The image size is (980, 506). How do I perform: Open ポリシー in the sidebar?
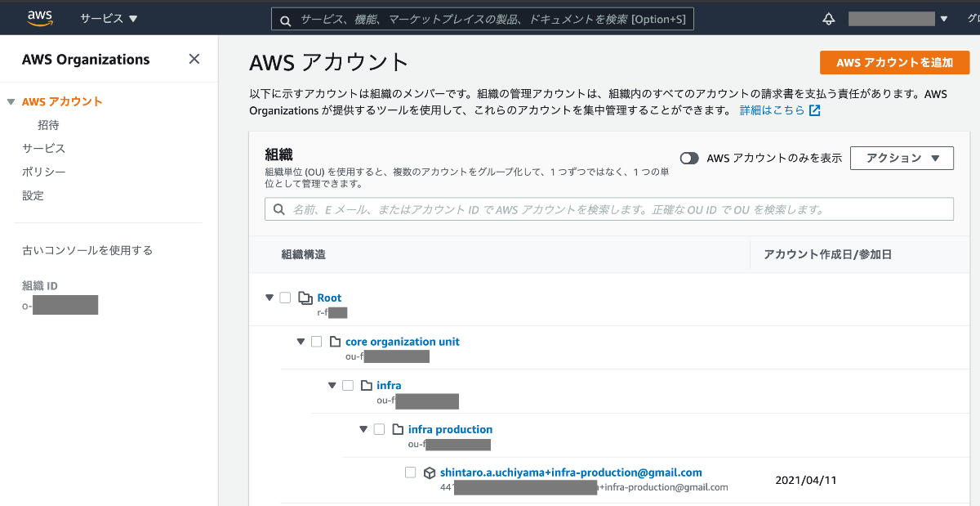[43, 172]
